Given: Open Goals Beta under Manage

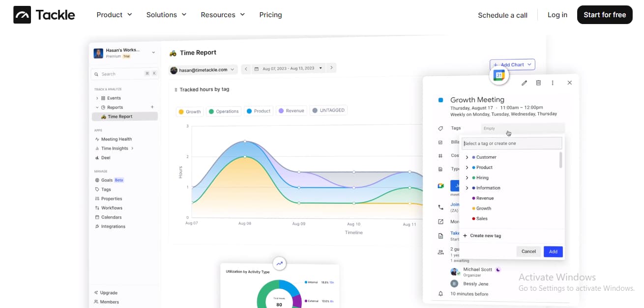Looking at the screenshot, I should [x=106, y=180].
